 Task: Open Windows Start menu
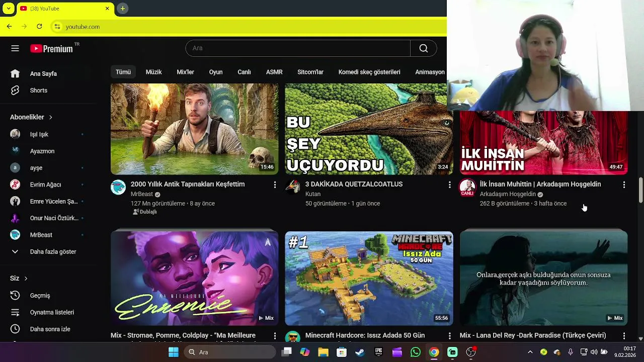pyautogui.click(x=174, y=352)
